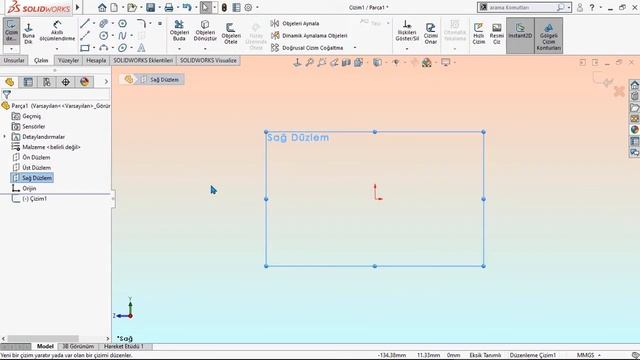This screenshot has width=640, height=360.
Task: Open the Appearances ball in right task pane
Action: click(x=634, y=130)
